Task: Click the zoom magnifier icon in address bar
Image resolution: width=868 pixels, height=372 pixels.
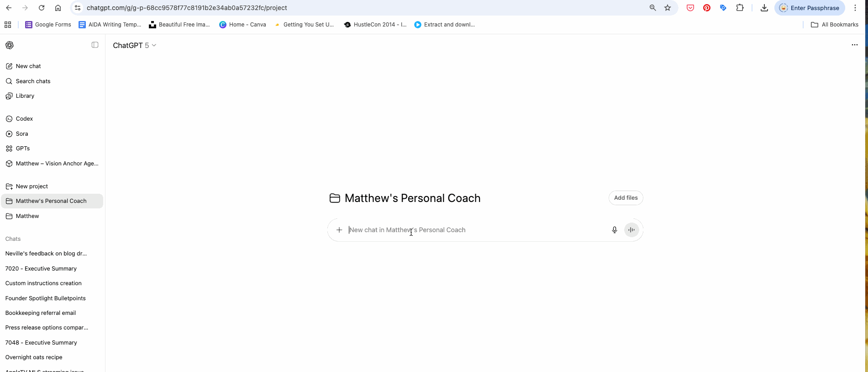Action: (x=652, y=8)
